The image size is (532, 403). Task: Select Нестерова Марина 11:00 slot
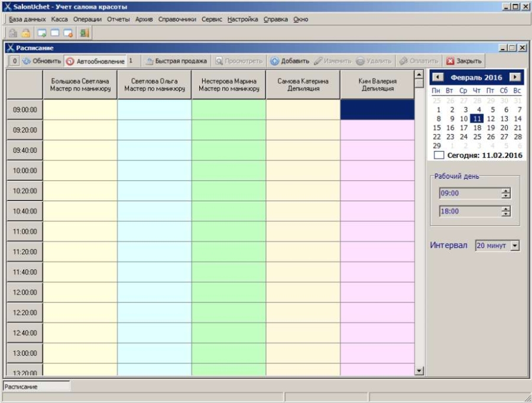(x=229, y=231)
